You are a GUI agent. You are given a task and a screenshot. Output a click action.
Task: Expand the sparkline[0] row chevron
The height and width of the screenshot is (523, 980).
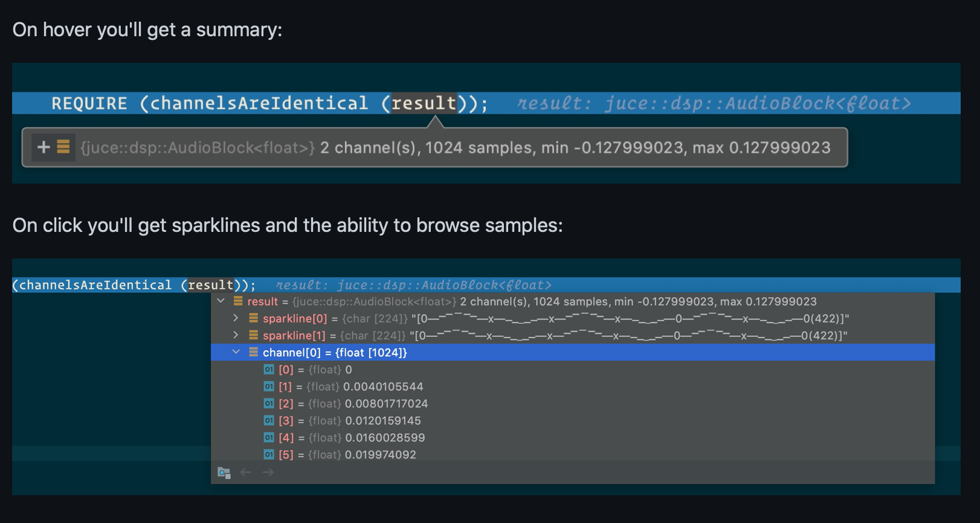236,318
